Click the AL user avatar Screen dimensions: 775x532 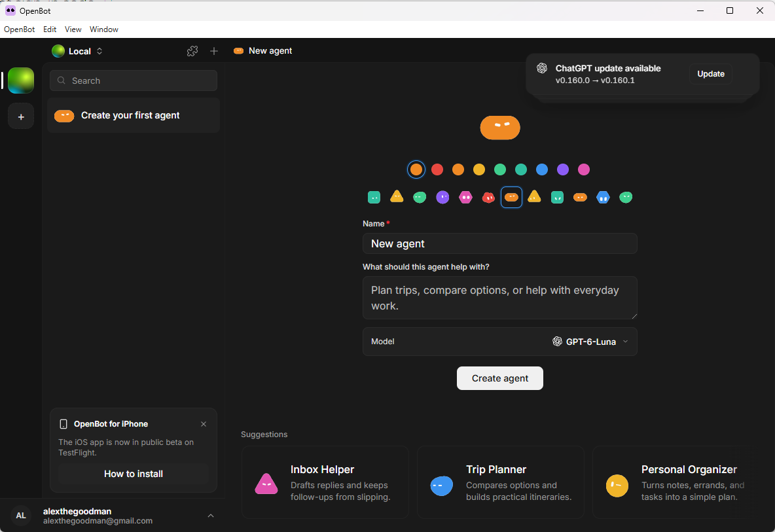point(21,515)
